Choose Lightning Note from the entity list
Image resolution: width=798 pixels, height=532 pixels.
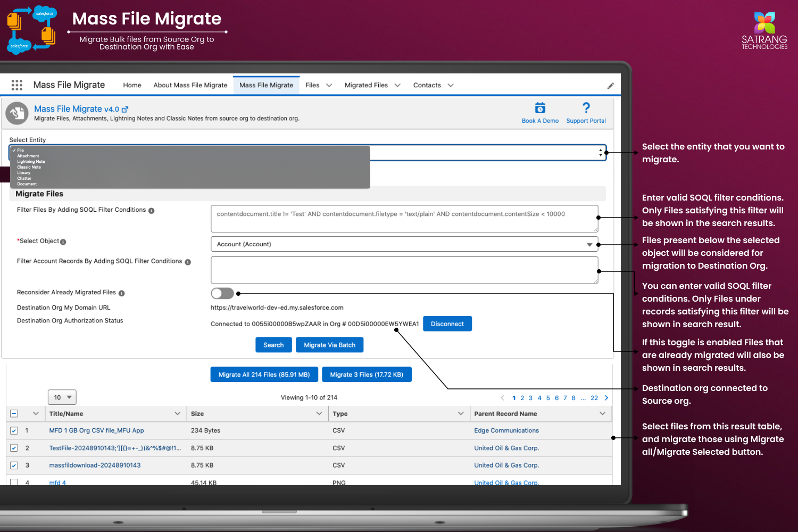[x=31, y=162]
